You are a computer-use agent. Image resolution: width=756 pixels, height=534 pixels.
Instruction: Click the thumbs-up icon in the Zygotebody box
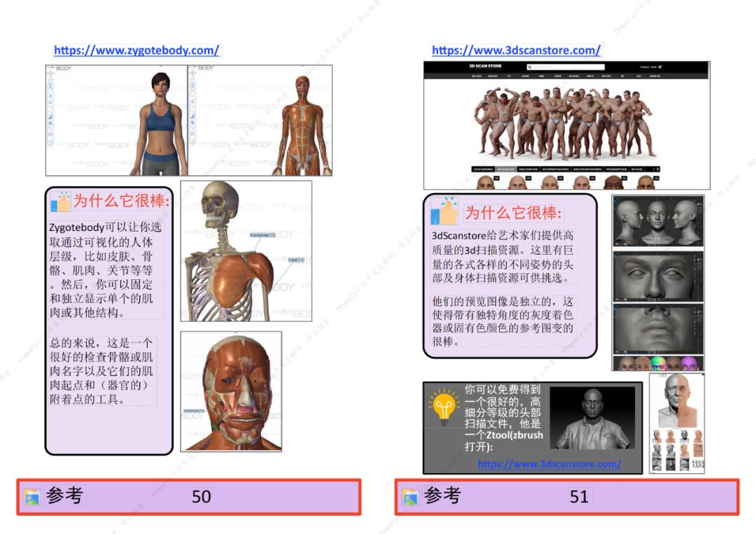point(61,202)
